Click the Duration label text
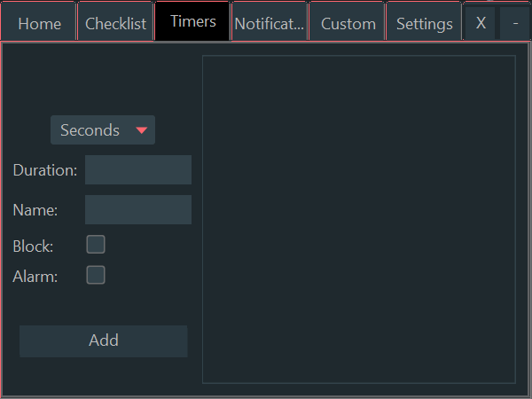532x399 pixels. click(x=45, y=169)
